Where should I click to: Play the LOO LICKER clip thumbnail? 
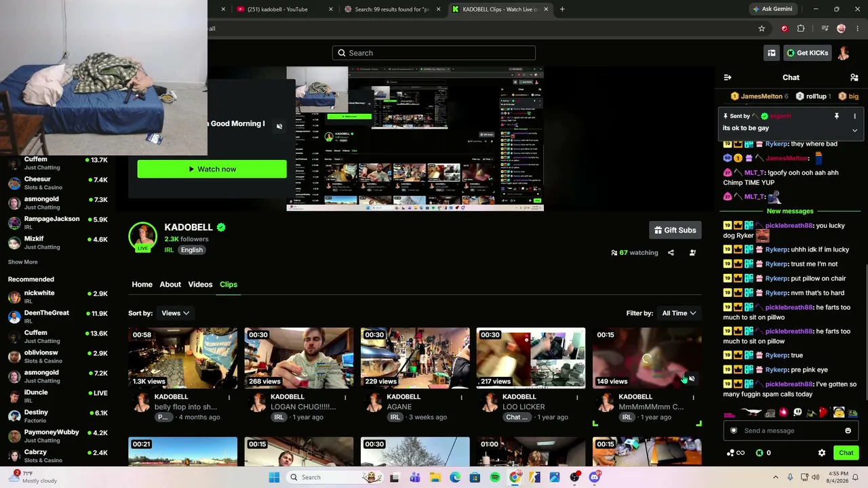[531, 359]
